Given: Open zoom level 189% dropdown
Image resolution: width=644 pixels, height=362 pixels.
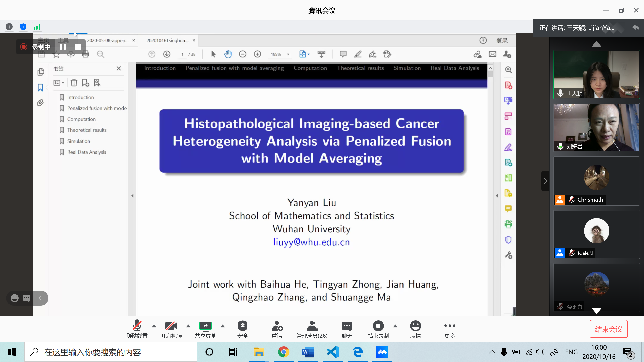Looking at the screenshot, I should (288, 54).
